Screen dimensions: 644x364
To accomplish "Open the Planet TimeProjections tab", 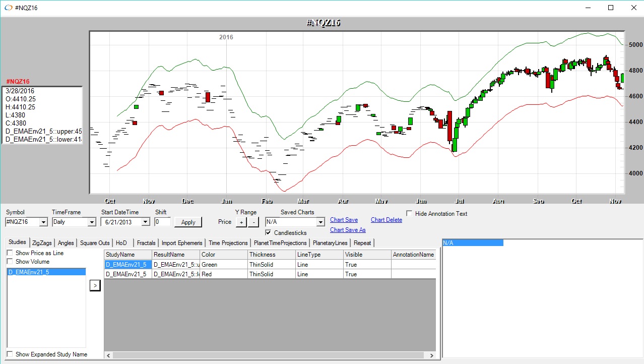I will [x=280, y=243].
